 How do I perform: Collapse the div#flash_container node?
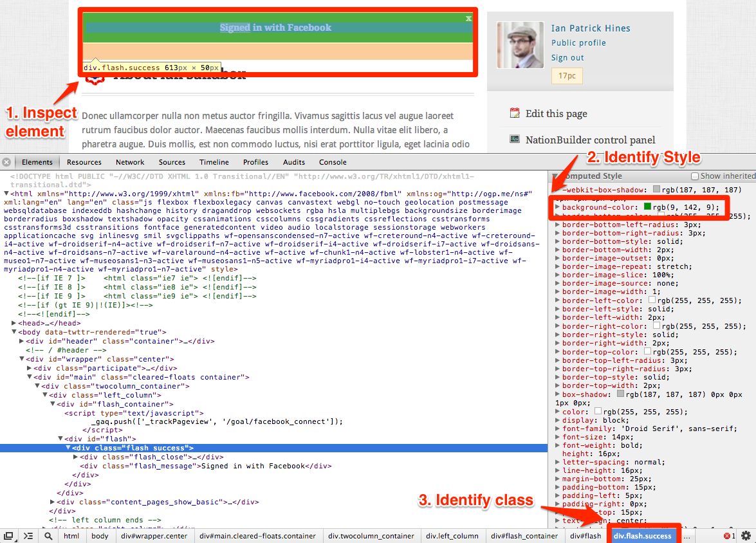pos(53,403)
